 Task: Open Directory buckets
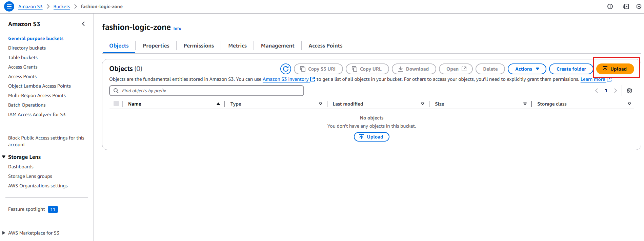point(27,48)
